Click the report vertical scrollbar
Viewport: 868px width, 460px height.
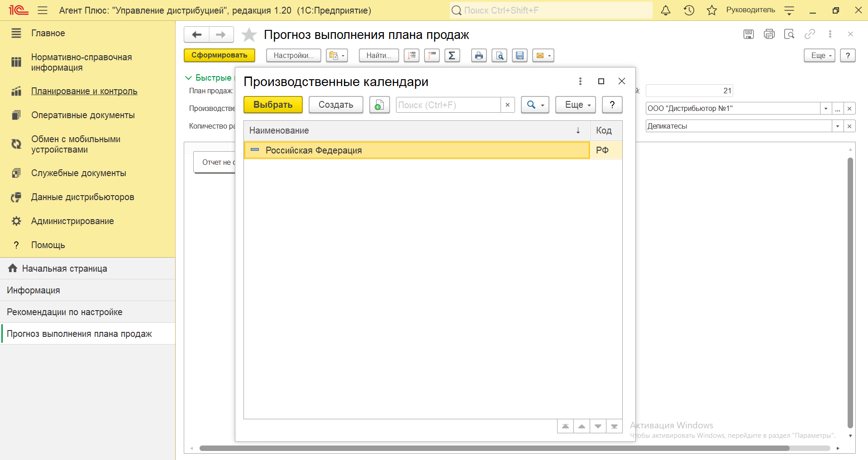pos(850,292)
